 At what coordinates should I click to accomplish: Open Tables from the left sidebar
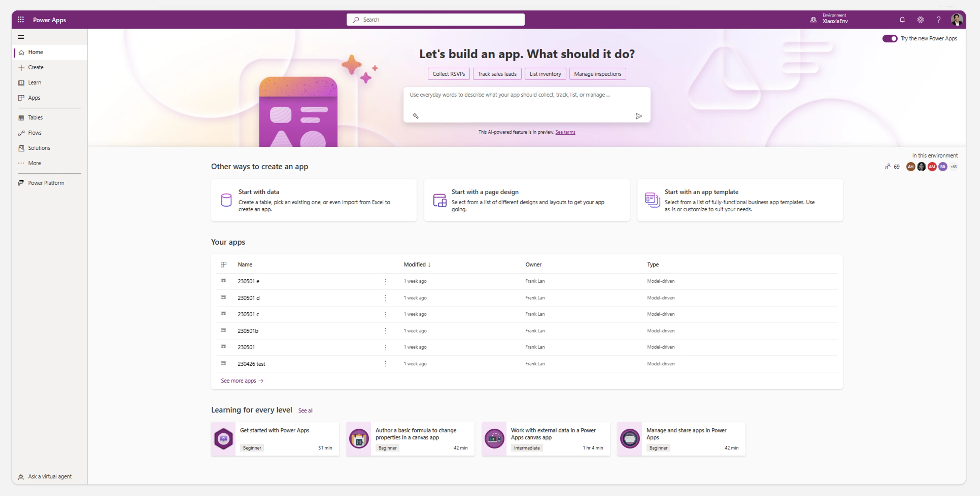(x=35, y=117)
